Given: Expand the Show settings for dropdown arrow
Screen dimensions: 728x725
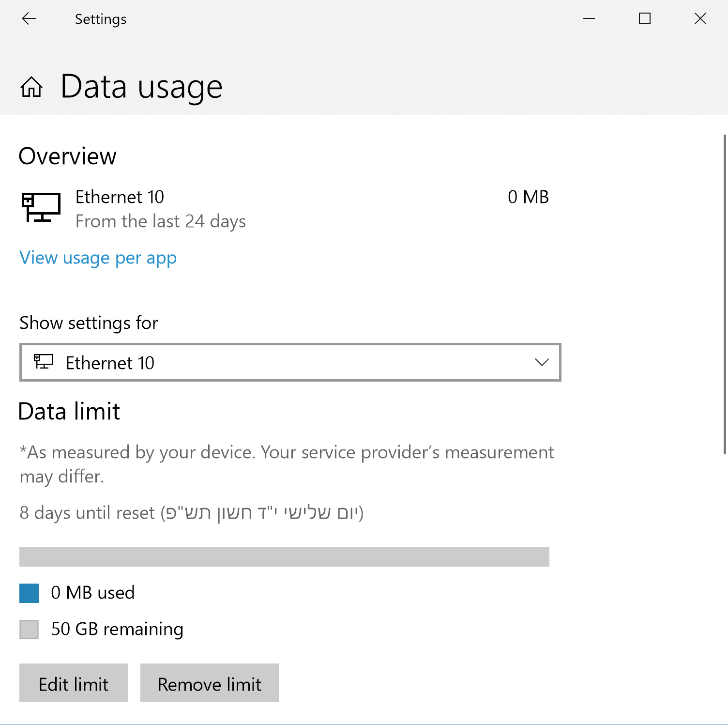Looking at the screenshot, I should (542, 362).
